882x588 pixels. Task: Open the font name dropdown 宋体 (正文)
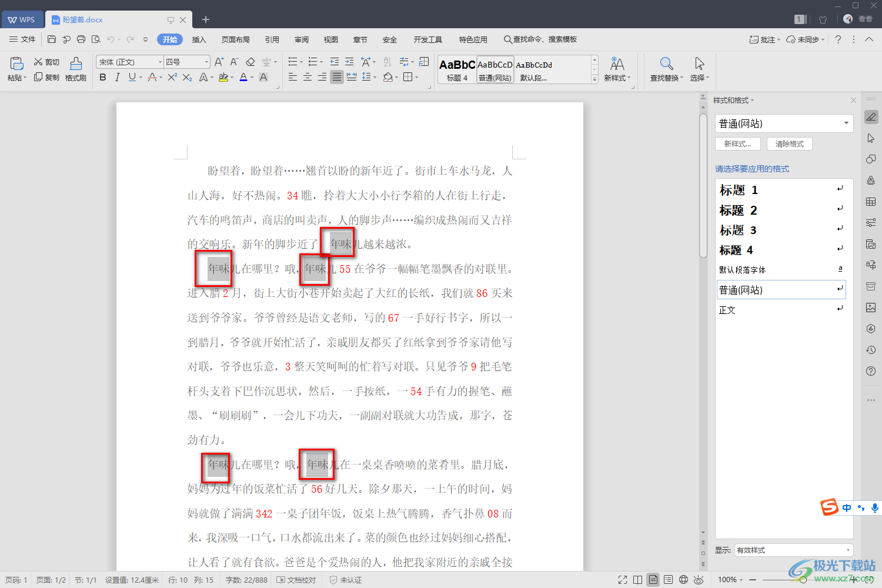(160, 62)
